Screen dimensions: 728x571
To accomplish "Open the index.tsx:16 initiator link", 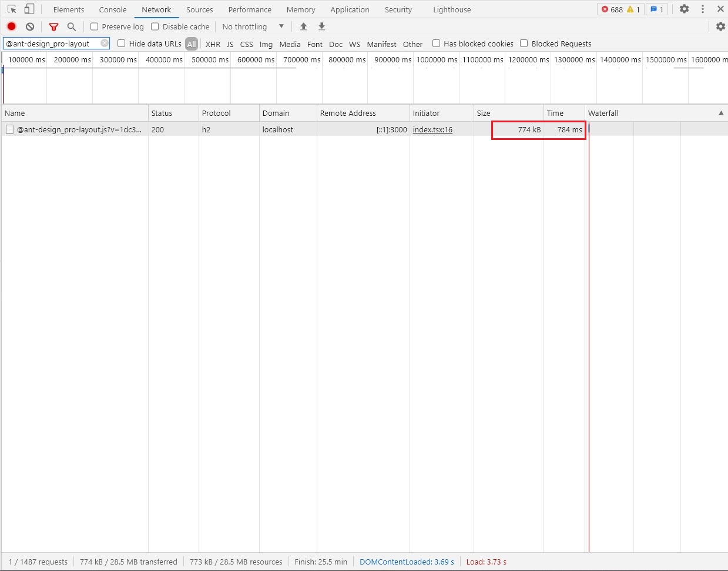I will click(432, 129).
